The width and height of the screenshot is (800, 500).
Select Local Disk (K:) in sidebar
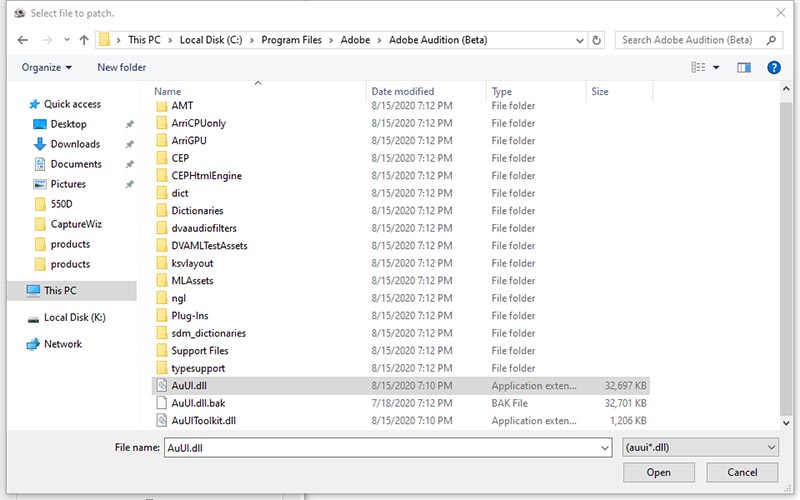point(74,317)
